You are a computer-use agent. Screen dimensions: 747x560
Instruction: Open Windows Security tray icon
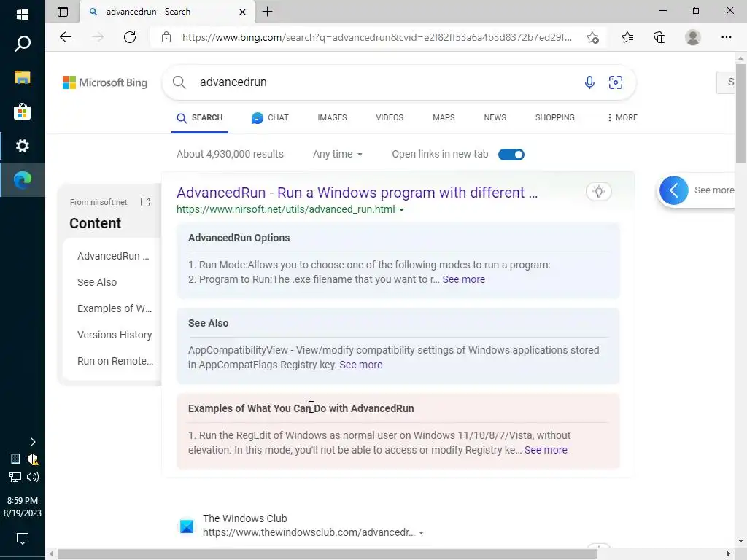(33, 459)
